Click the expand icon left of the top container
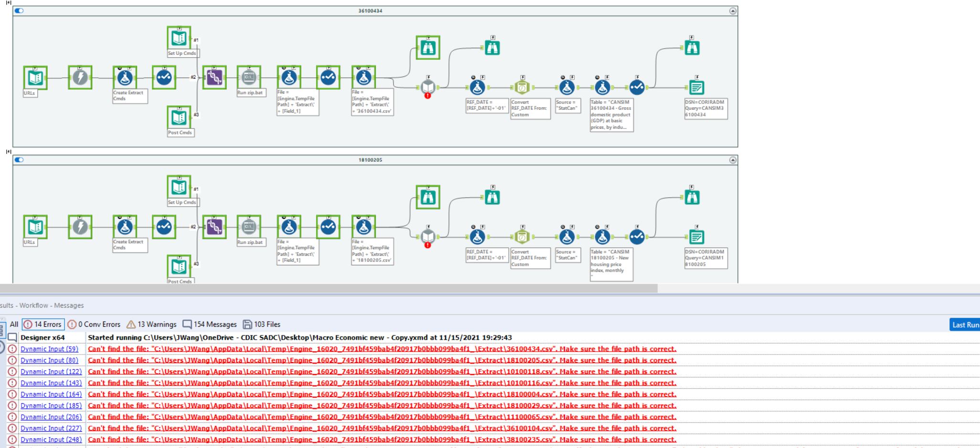Screen dimensions: 980x448 coord(8,4)
